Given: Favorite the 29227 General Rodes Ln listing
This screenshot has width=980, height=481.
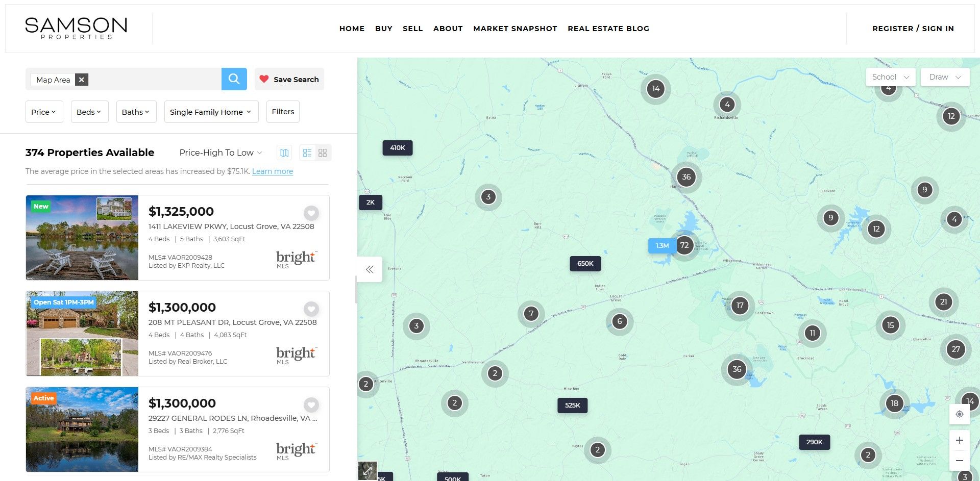Looking at the screenshot, I should click(x=311, y=404).
